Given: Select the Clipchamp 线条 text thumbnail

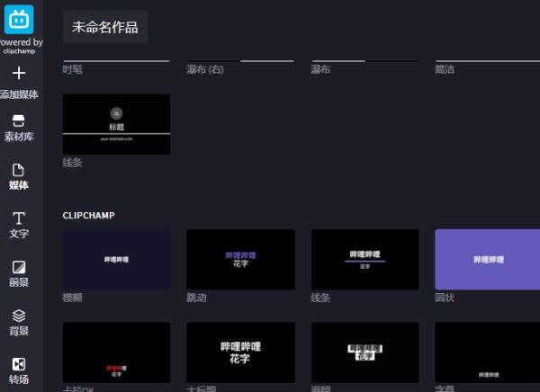Looking at the screenshot, I should 364,259.
